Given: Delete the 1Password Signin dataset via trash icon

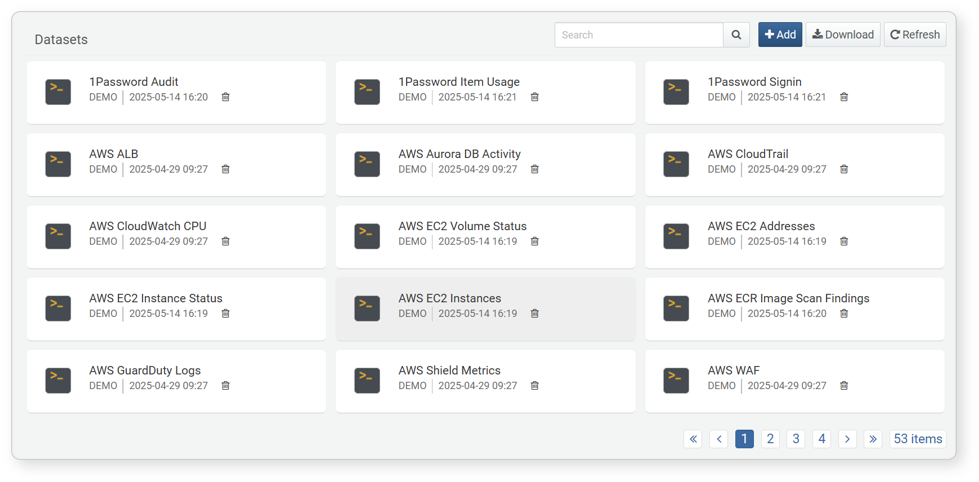Looking at the screenshot, I should [844, 97].
